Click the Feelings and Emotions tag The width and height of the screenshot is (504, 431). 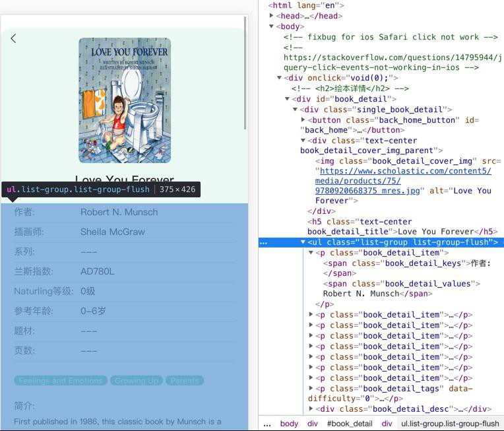click(x=61, y=380)
